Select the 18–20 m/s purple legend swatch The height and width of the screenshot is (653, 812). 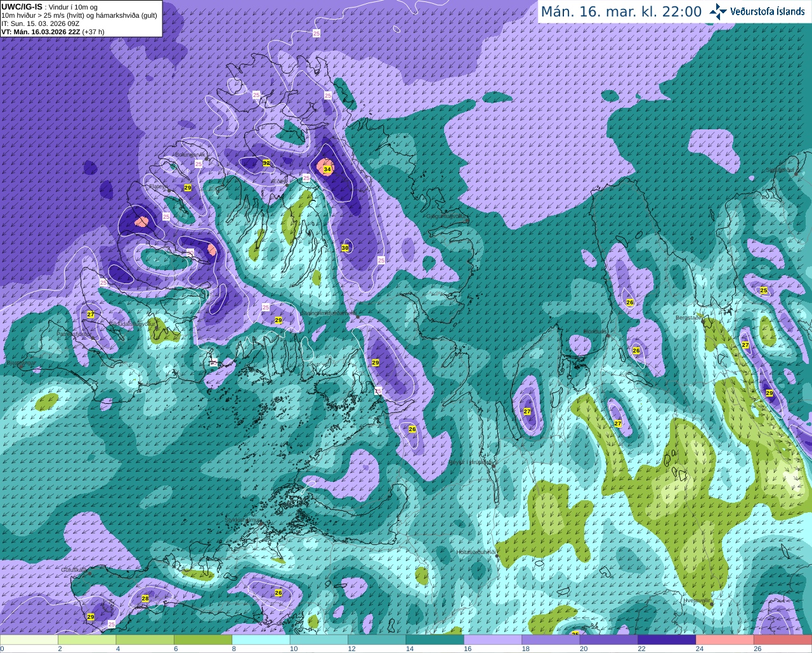click(551, 640)
